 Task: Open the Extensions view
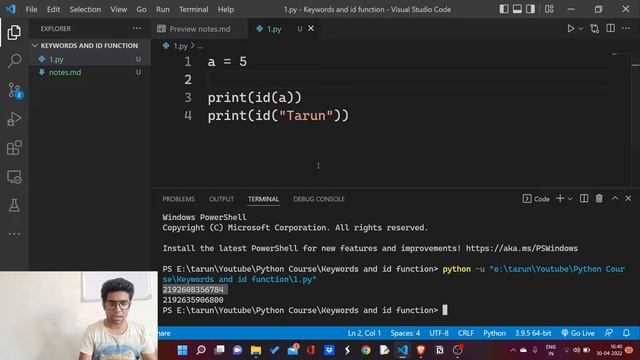(14, 148)
